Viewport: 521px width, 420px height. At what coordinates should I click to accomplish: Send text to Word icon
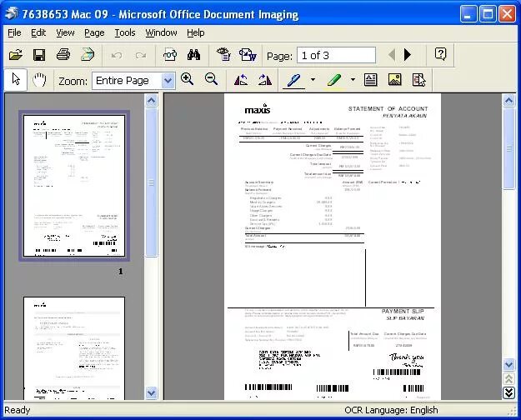pos(248,55)
